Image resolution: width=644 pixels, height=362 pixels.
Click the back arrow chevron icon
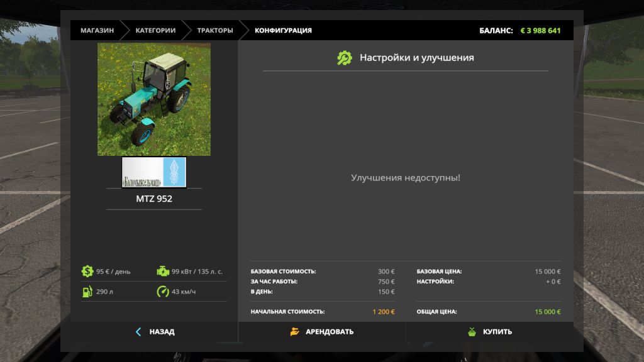coord(138,332)
